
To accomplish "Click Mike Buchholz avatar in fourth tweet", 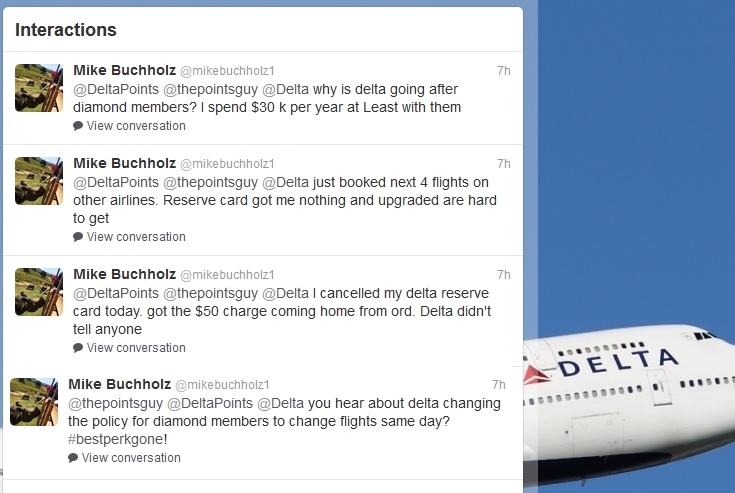I will [x=34, y=402].
